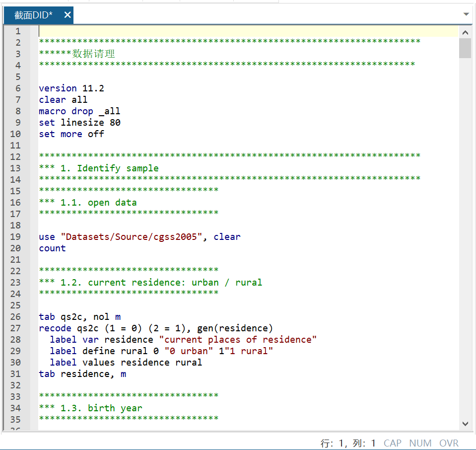Click the comment '*** 1. Identify sample'

[99, 168]
